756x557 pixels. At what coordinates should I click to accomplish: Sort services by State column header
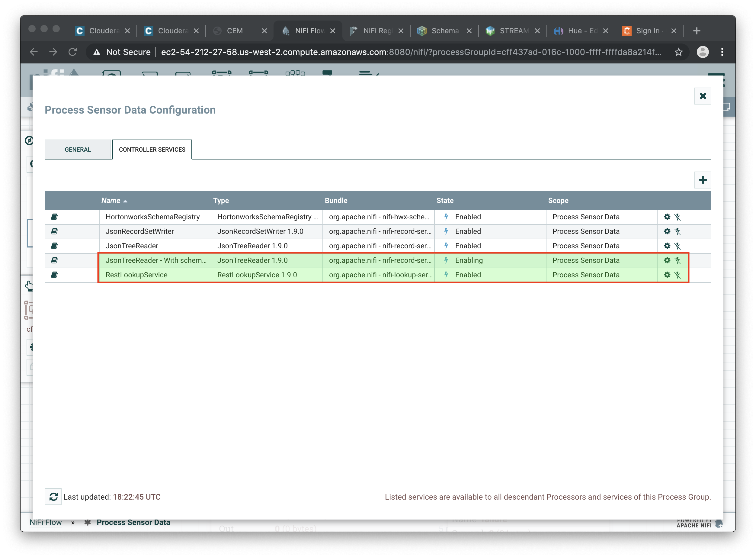click(x=444, y=201)
